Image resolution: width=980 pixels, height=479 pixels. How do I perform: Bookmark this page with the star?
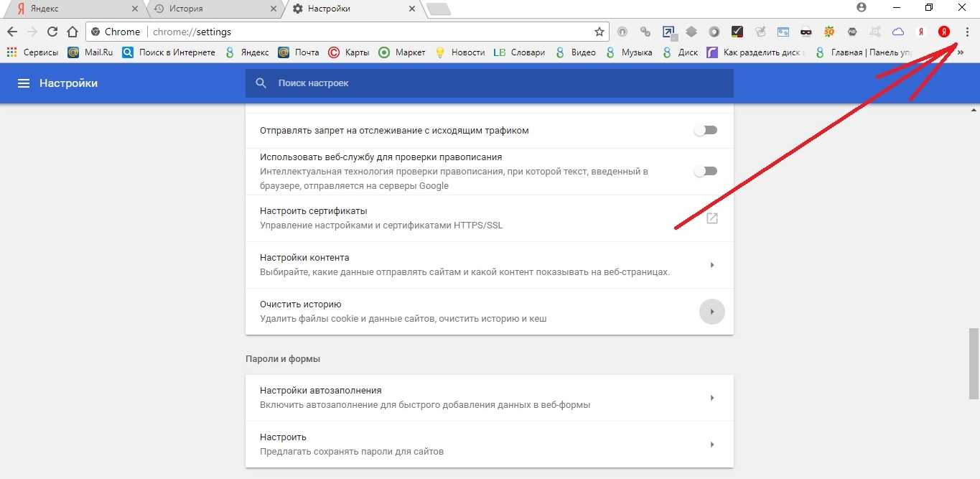click(599, 32)
